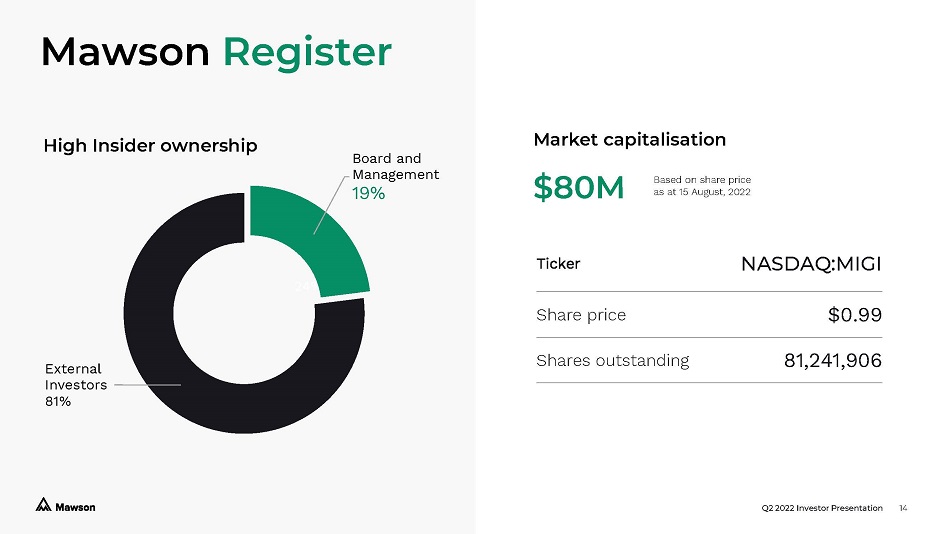The image size is (950, 534).
Task: Click the page number 14
Action: (x=904, y=508)
